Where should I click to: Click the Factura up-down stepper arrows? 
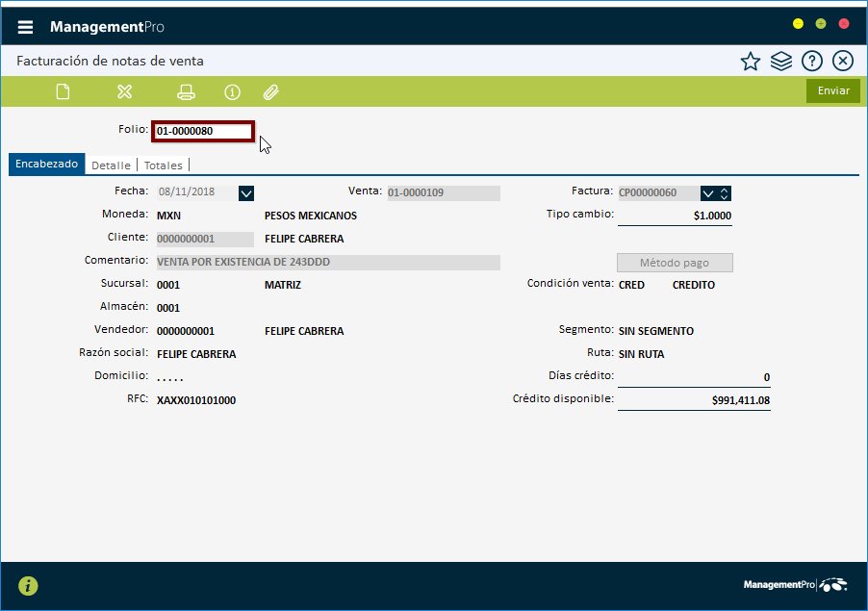(x=724, y=193)
